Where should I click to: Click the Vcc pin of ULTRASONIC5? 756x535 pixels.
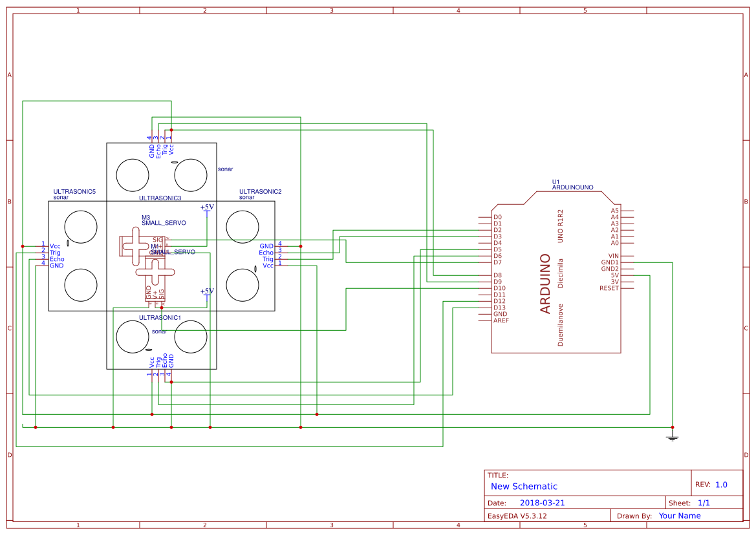tap(55, 246)
